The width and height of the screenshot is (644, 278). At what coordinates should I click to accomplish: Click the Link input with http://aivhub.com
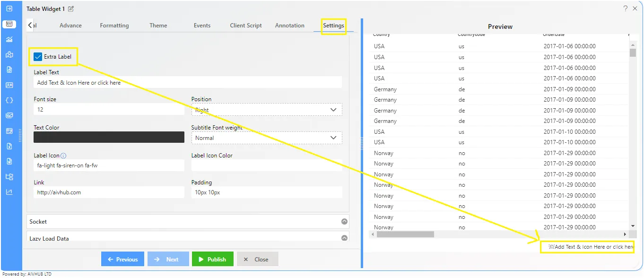109,192
